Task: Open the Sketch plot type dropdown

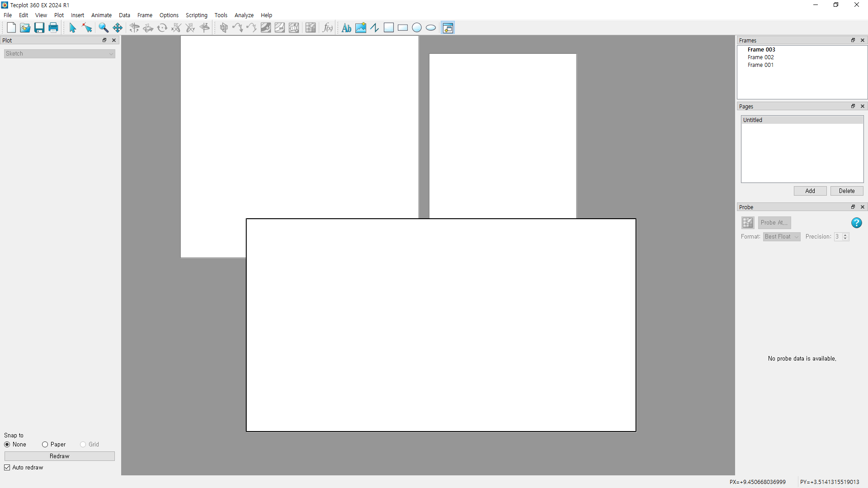Action: (60, 54)
